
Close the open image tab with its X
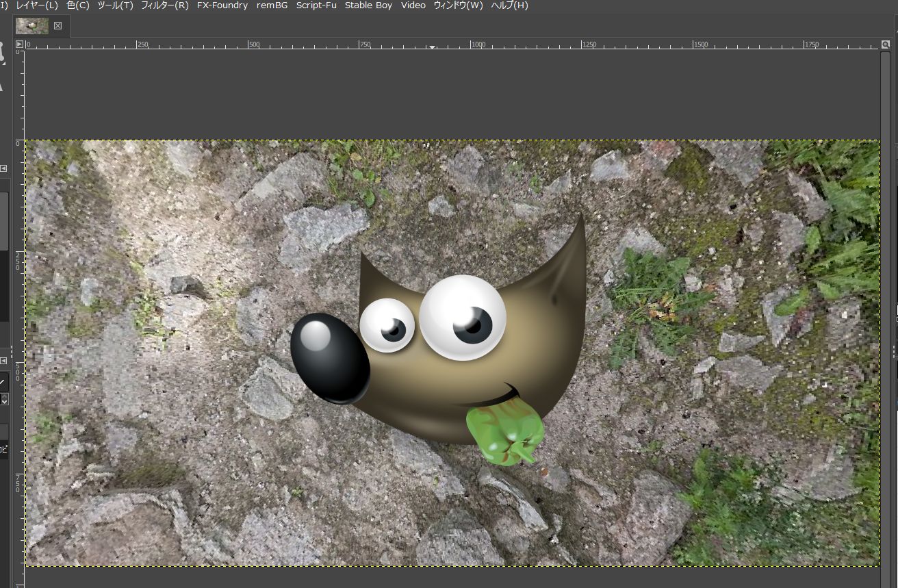(57, 25)
